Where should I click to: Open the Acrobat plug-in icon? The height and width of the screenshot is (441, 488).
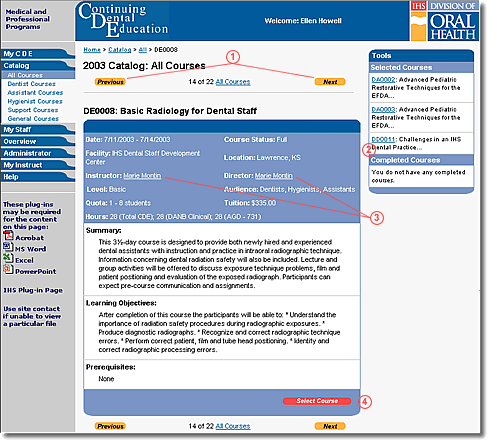click(x=8, y=236)
